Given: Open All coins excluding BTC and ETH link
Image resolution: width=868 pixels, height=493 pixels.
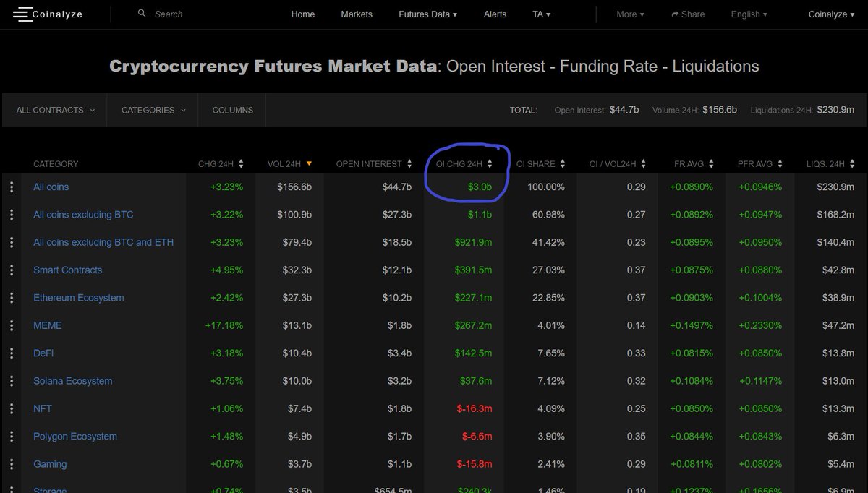Looking at the screenshot, I should click(103, 242).
